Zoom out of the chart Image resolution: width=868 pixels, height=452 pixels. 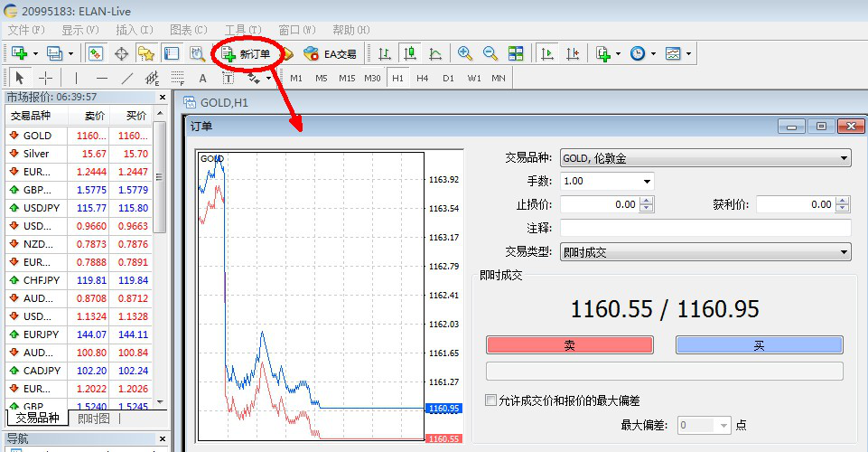coord(490,53)
